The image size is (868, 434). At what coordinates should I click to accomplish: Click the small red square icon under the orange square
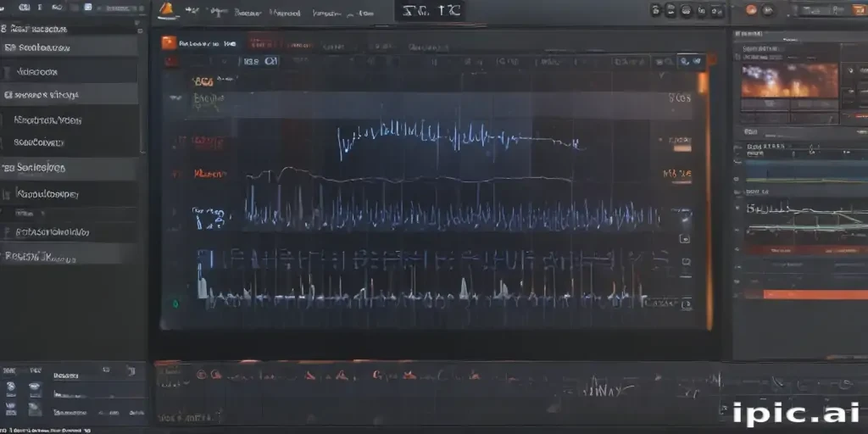(171, 61)
